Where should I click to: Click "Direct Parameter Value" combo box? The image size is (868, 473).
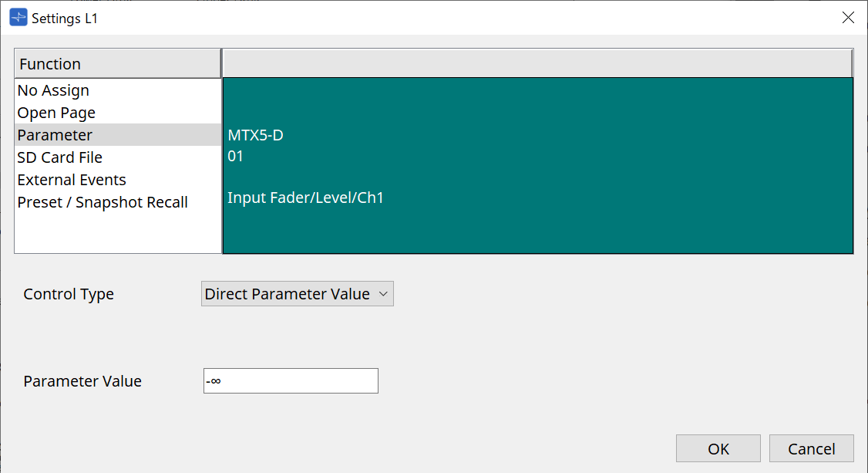[297, 293]
